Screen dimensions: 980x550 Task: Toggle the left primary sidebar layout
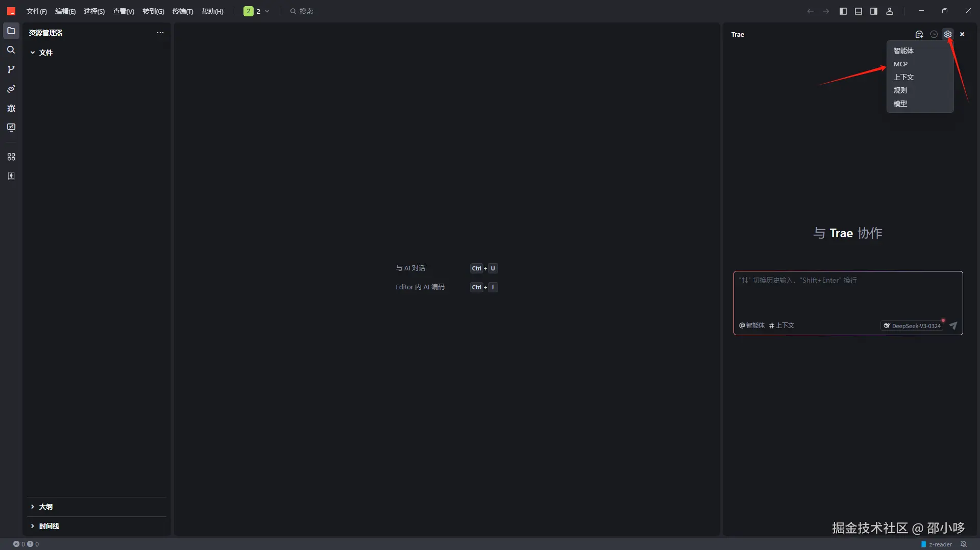[843, 11]
